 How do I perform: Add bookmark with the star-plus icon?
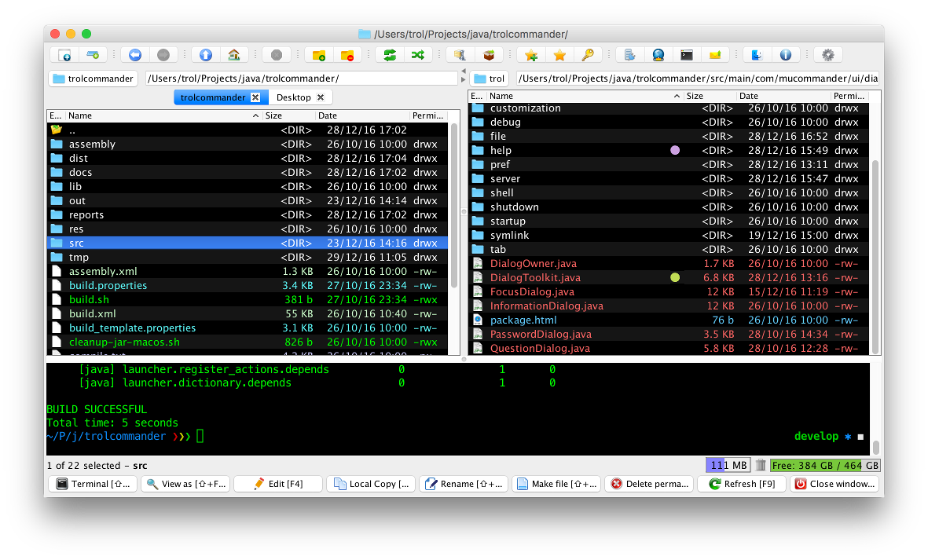[x=531, y=55]
